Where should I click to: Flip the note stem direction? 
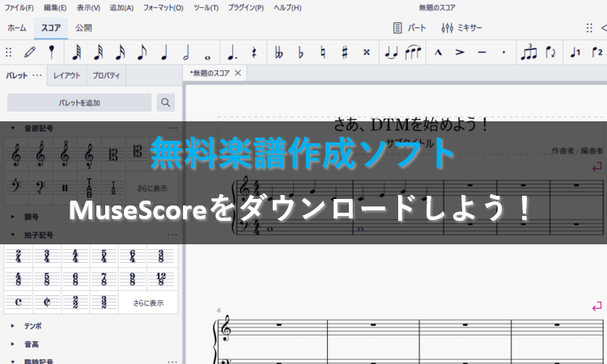[x=550, y=53]
